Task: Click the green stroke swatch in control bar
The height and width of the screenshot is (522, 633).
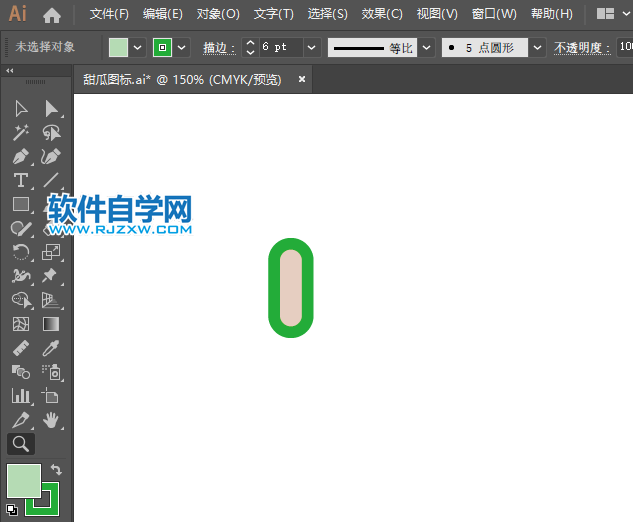Action: coord(162,48)
